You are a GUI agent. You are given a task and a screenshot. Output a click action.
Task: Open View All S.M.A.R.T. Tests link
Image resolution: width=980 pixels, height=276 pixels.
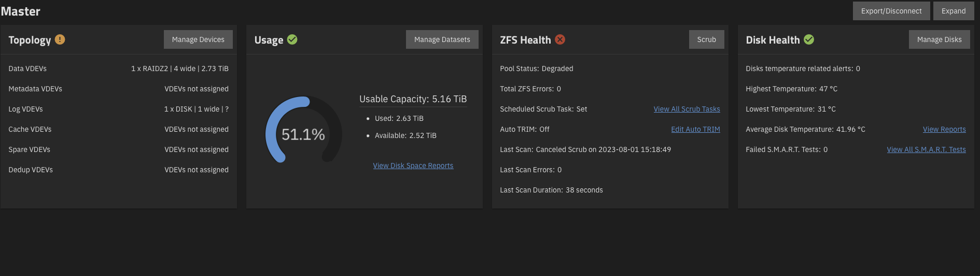[926, 149]
